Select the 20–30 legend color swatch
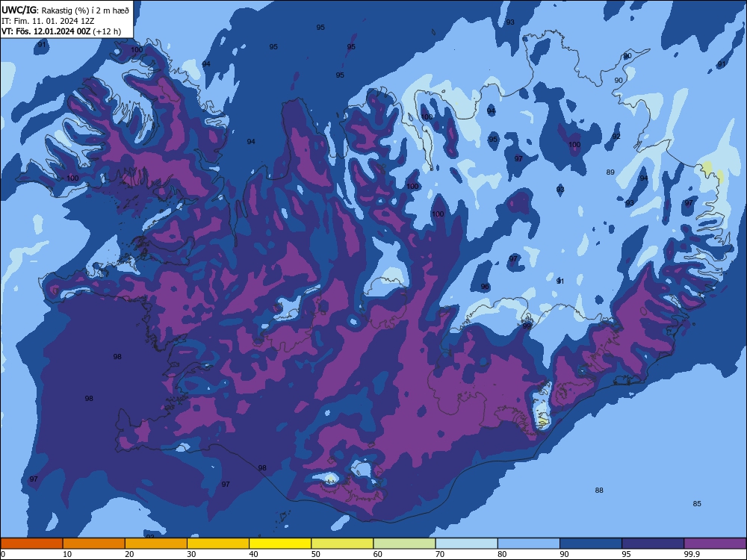747x560 pixels. 156,544
